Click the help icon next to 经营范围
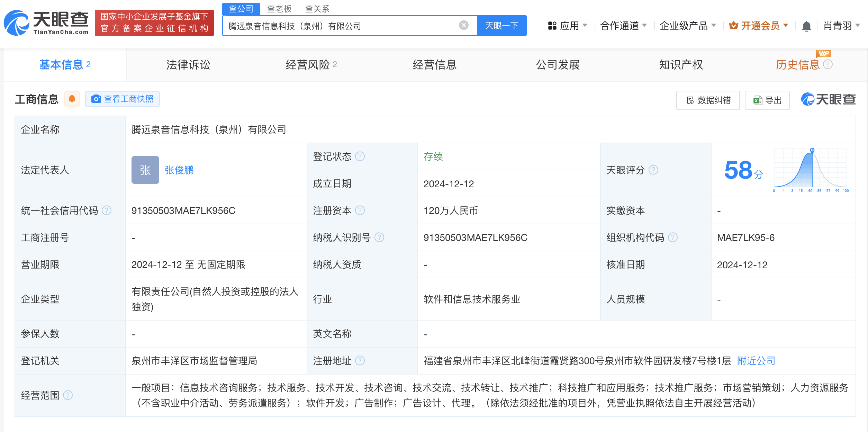 [68, 395]
